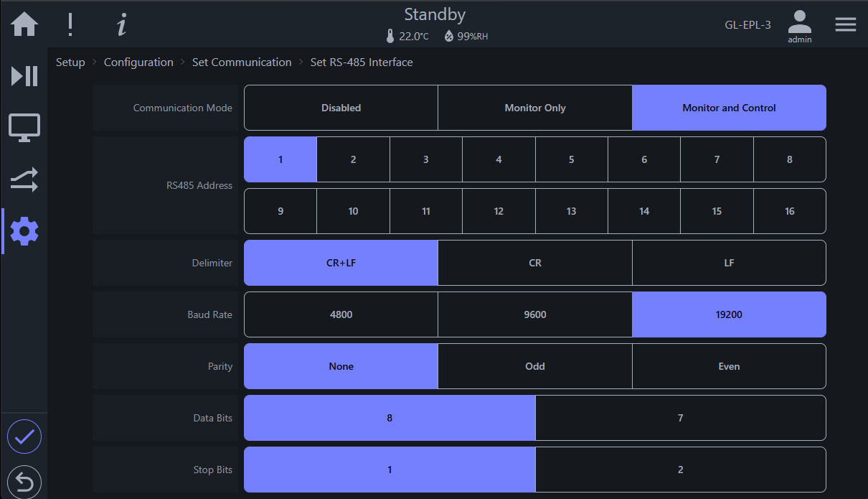Open the program pattern arrows icon
The image size is (868, 499).
click(24, 179)
